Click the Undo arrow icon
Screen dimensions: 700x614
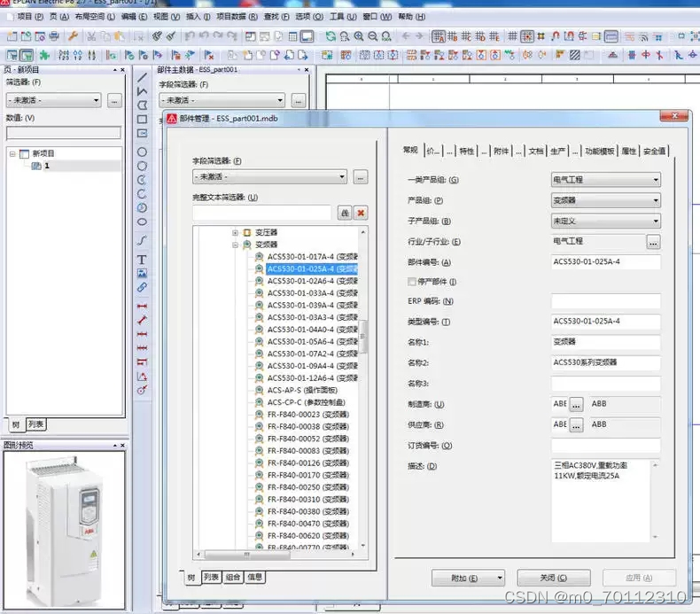click(x=204, y=36)
